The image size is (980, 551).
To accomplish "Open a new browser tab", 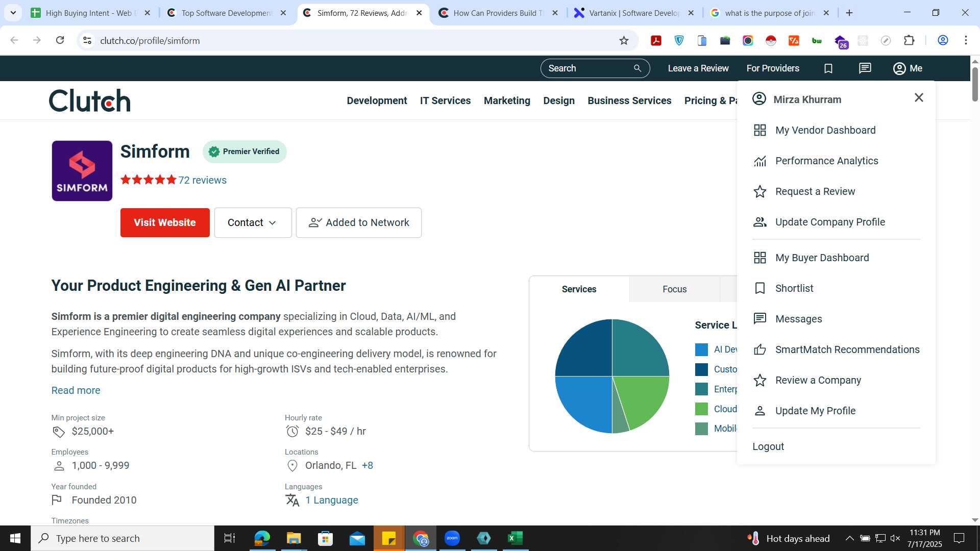I will pyautogui.click(x=849, y=13).
